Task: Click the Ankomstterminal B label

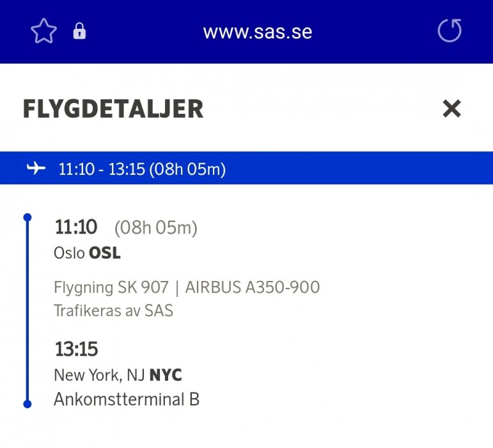Action: pyautogui.click(x=127, y=399)
